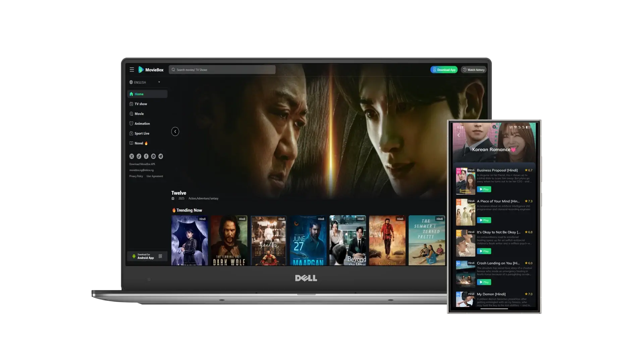
Task: Click the Twelve banner title
Action: click(x=179, y=193)
